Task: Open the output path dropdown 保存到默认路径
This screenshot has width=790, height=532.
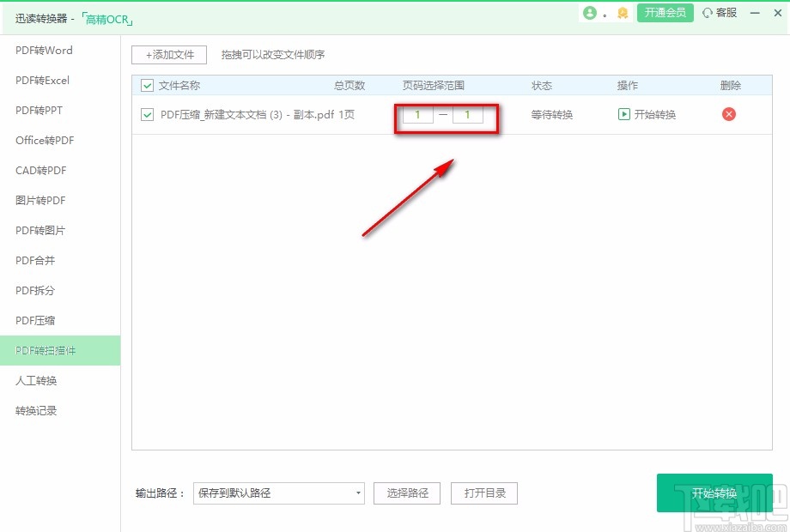Action: pos(278,493)
